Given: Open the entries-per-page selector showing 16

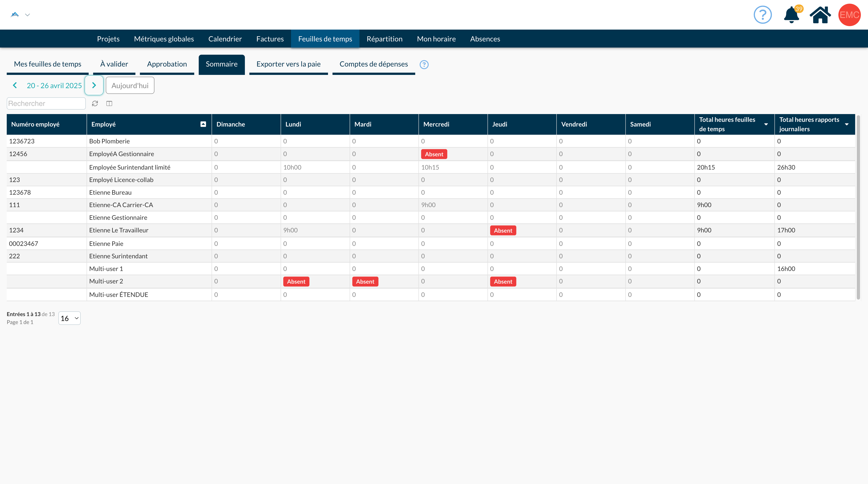Looking at the screenshot, I should (x=69, y=318).
